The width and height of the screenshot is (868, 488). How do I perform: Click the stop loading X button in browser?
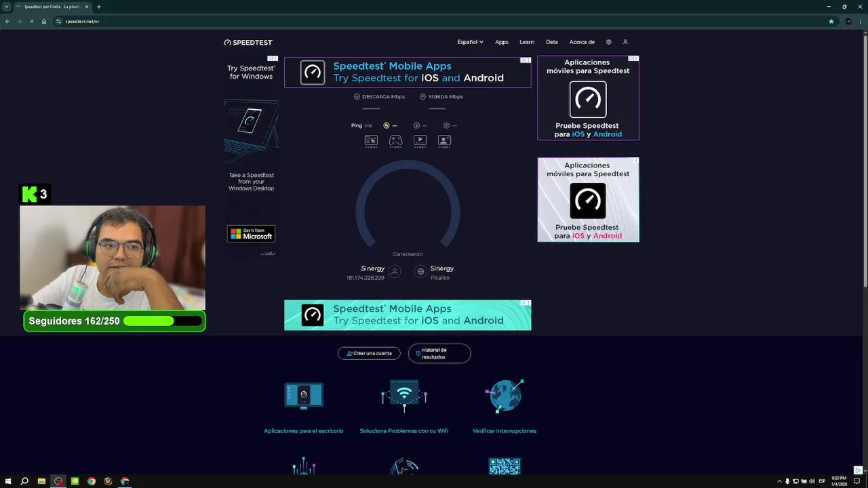point(32,21)
